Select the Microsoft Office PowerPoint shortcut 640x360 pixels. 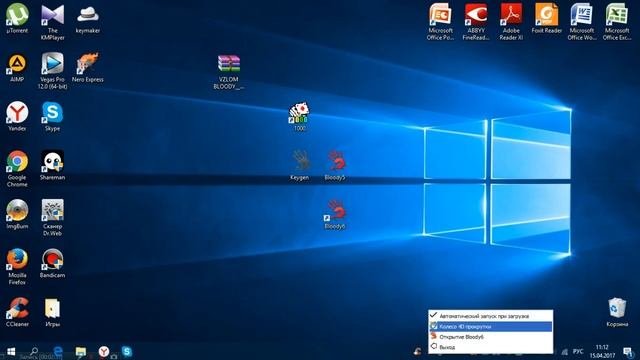pos(440,21)
